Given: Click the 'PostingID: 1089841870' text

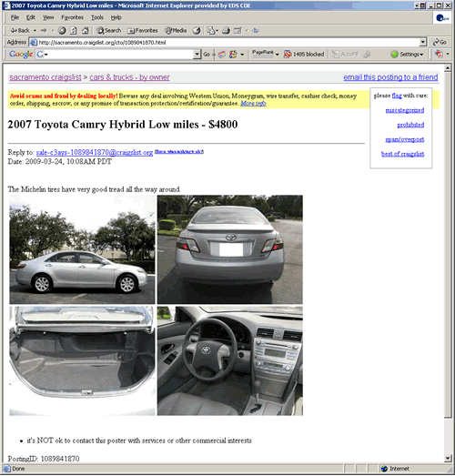Looking at the screenshot, I should tap(44, 459).
